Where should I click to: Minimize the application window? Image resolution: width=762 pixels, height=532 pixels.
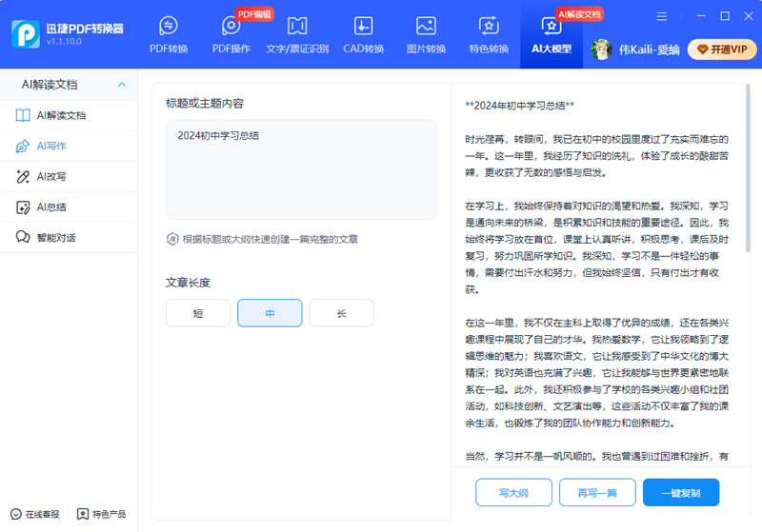[701, 16]
